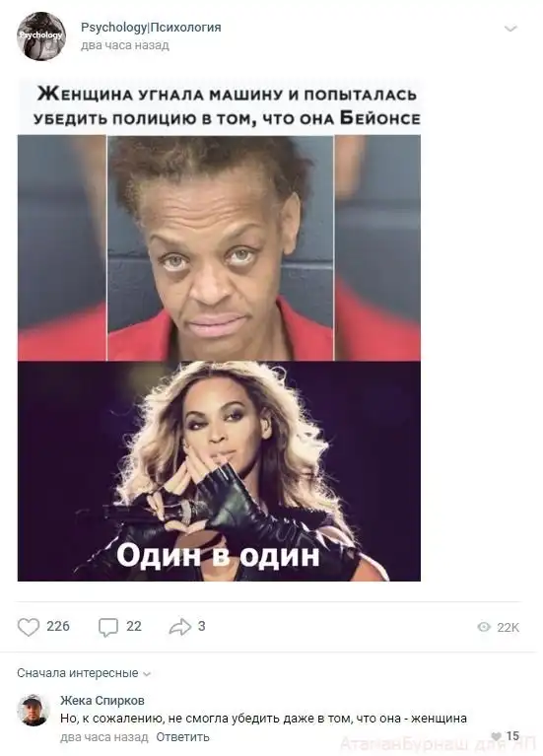This screenshot has height=756, width=543.
Task: Open the Psychology|Психология community page link
Action: pyautogui.click(x=151, y=28)
